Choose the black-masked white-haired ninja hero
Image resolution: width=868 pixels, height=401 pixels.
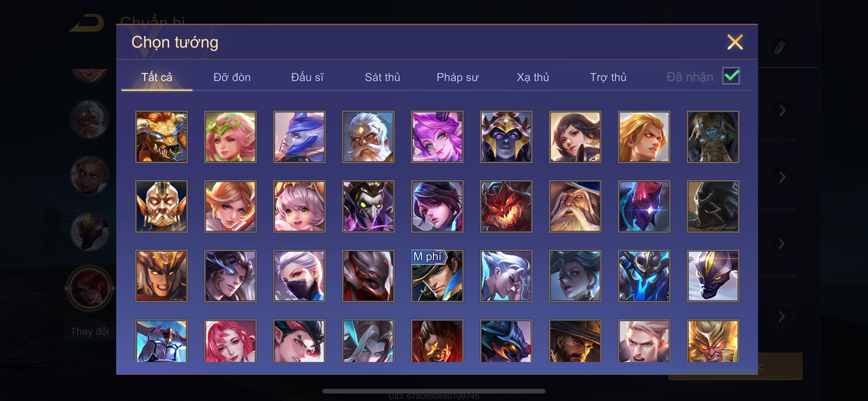299,276
